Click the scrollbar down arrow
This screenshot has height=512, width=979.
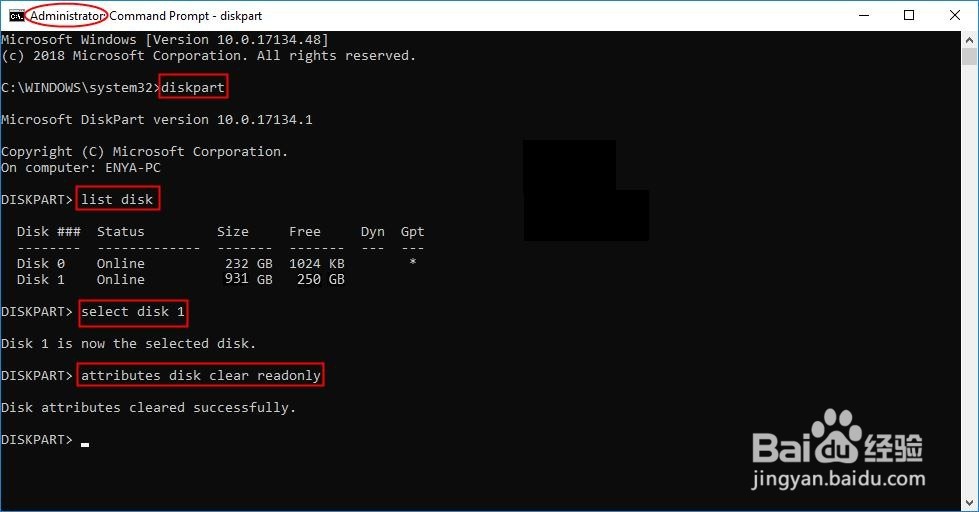pyautogui.click(x=969, y=503)
